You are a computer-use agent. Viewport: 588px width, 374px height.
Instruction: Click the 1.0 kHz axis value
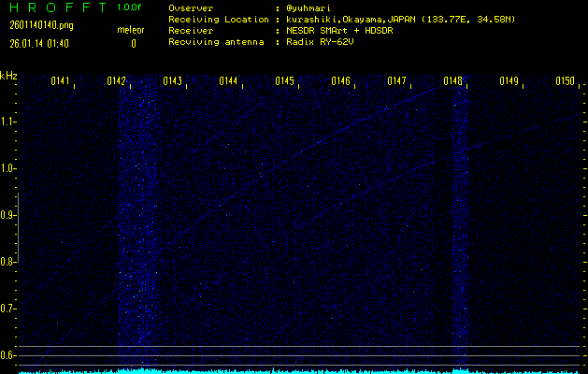click(x=7, y=168)
